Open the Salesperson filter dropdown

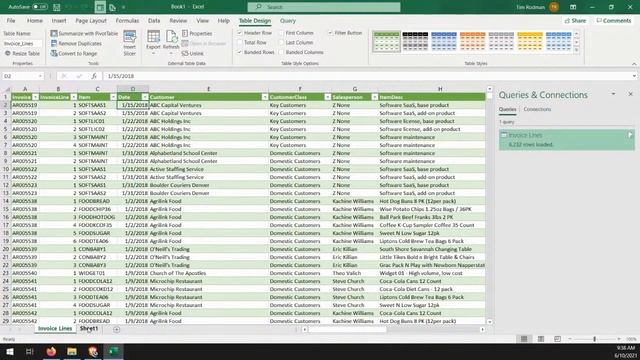pos(375,97)
